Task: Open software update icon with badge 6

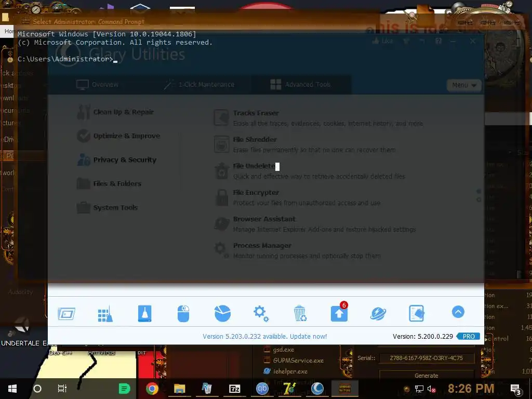Action: click(x=339, y=312)
